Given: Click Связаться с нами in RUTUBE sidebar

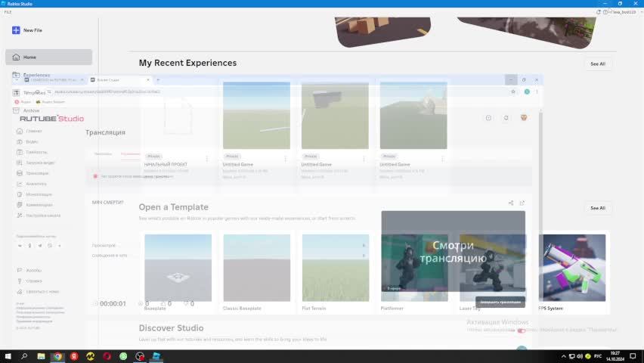Looking at the screenshot, I should (42, 291).
